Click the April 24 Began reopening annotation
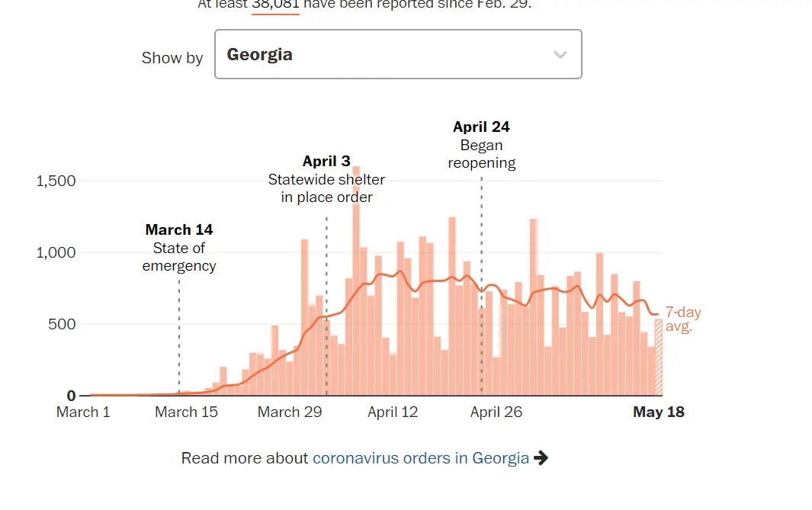This screenshot has height=510, width=812. click(x=481, y=145)
